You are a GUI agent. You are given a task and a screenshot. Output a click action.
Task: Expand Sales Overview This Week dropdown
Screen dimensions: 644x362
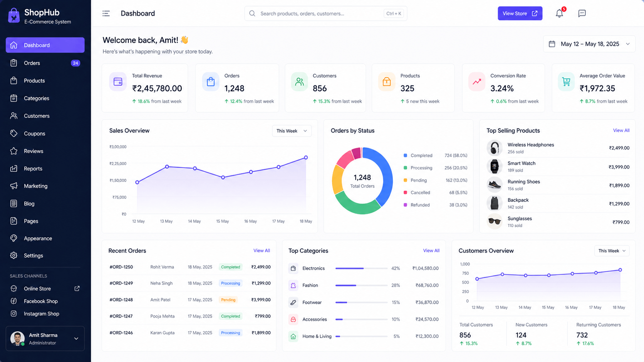pyautogui.click(x=292, y=131)
